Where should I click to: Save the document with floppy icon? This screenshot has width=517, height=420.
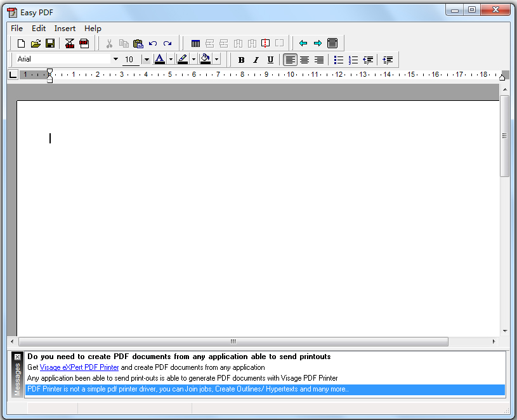(50, 43)
